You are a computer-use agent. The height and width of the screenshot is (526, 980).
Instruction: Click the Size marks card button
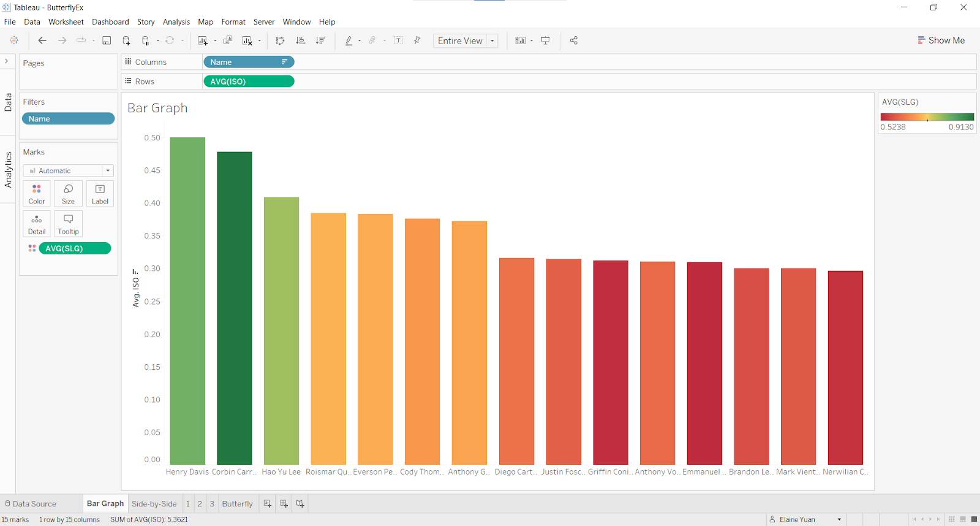click(68, 194)
